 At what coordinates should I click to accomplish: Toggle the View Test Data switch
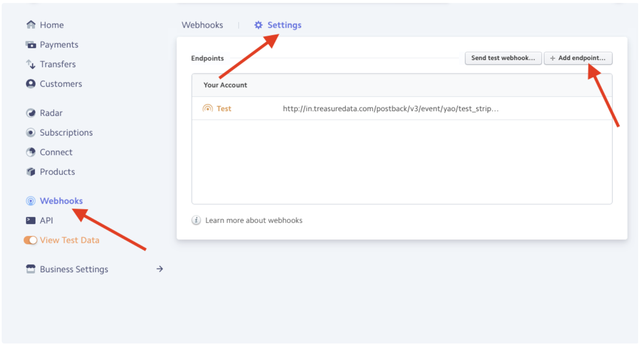click(x=30, y=240)
